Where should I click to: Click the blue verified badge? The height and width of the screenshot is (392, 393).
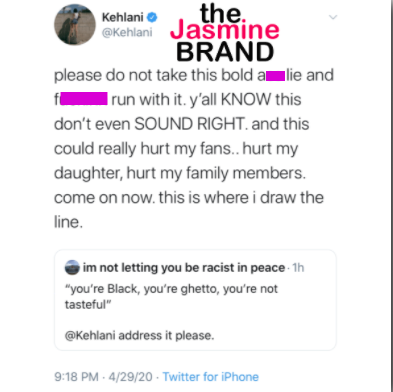(153, 17)
